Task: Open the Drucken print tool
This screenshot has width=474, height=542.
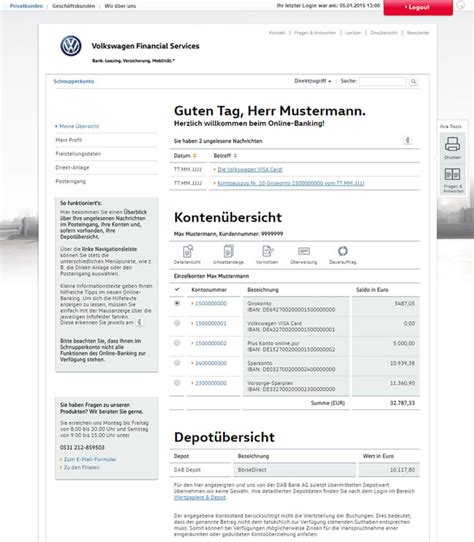Action: tap(452, 148)
